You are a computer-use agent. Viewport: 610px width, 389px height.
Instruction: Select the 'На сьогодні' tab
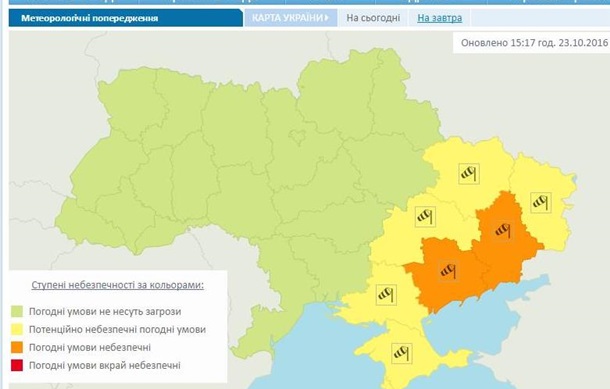click(x=373, y=18)
